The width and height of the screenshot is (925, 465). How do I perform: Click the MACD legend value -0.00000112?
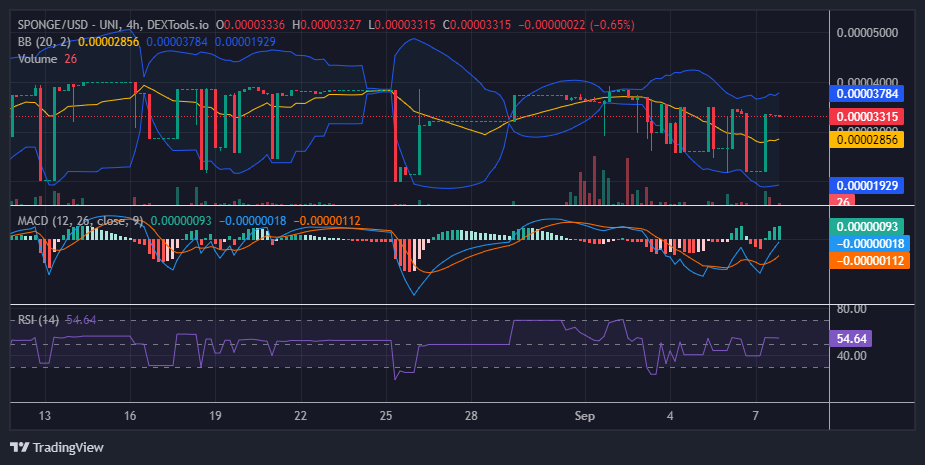click(x=327, y=221)
